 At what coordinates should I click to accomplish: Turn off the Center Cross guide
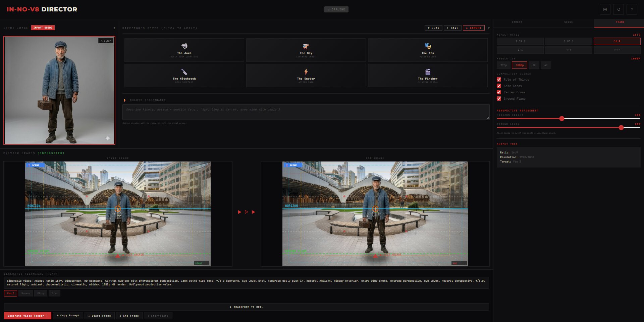click(x=499, y=92)
